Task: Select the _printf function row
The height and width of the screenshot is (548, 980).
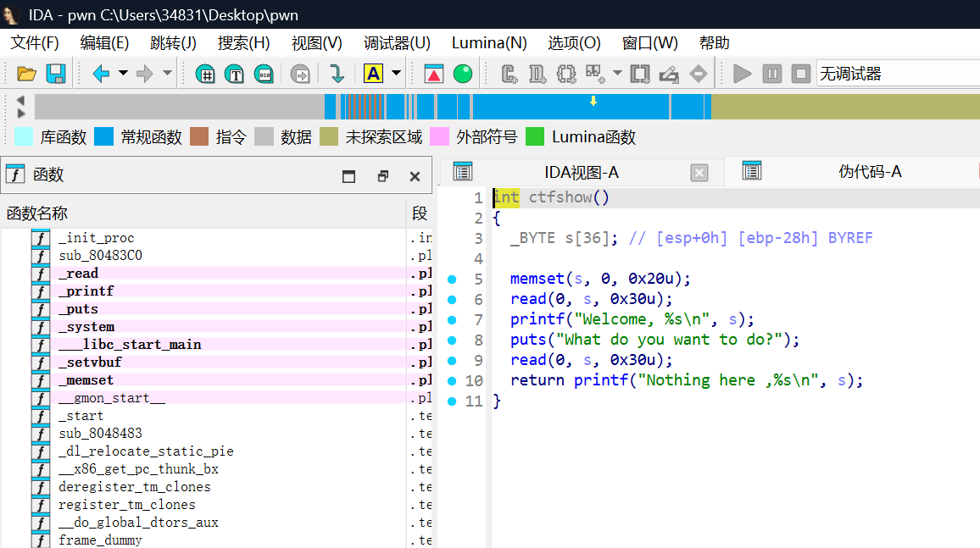Action: 216,291
